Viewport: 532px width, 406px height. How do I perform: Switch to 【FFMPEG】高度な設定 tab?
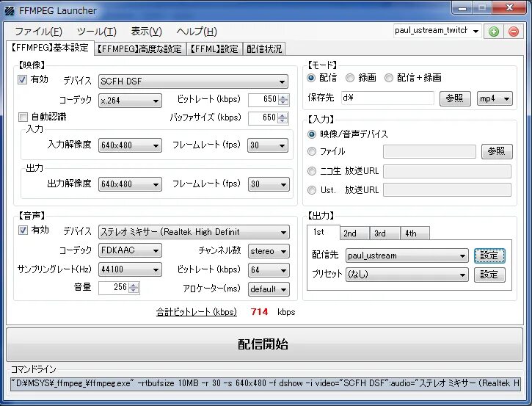140,49
